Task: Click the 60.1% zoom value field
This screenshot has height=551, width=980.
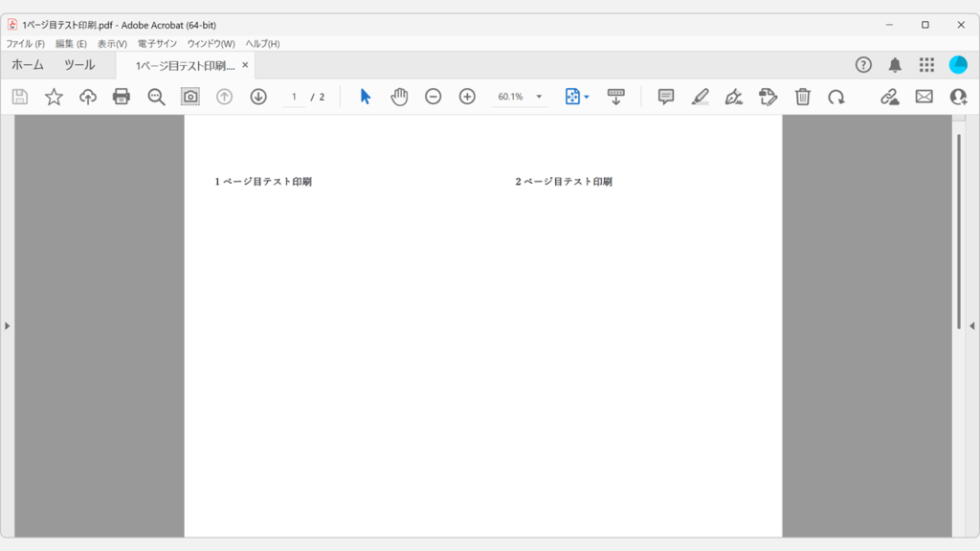Action: click(511, 97)
